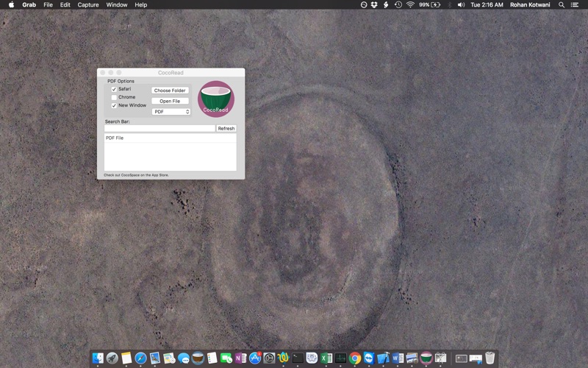The width and height of the screenshot is (588, 368).
Task: Open Time Machine menu bar icon
Action: click(x=398, y=4)
